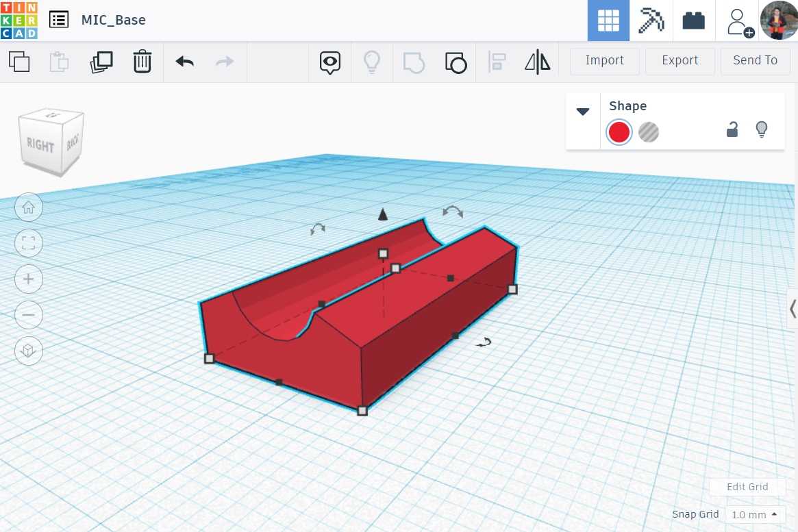Screen dimensions: 798x532
Task: Toggle shape visibility with lightbulb icon
Action: pos(761,129)
